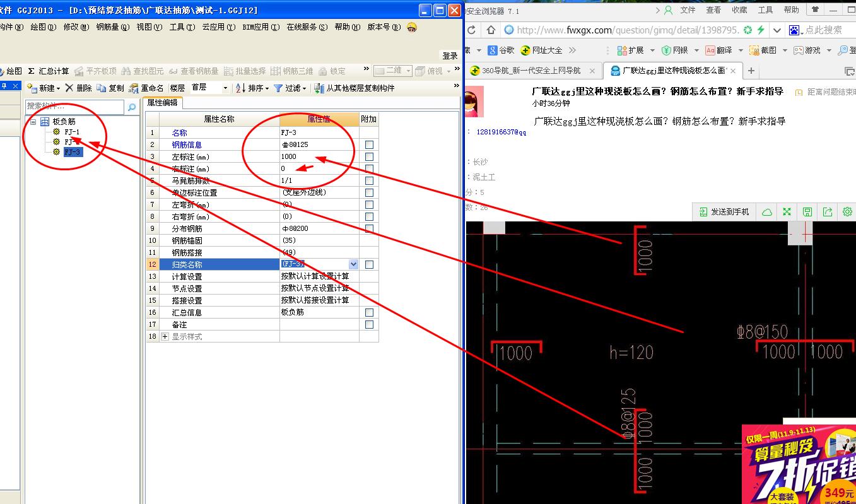Click the magnifier icon beside component search box

click(132, 107)
